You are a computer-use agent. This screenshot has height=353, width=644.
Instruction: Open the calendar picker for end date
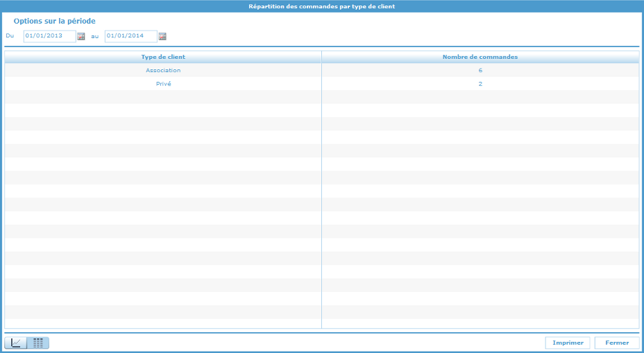coord(162,37)
